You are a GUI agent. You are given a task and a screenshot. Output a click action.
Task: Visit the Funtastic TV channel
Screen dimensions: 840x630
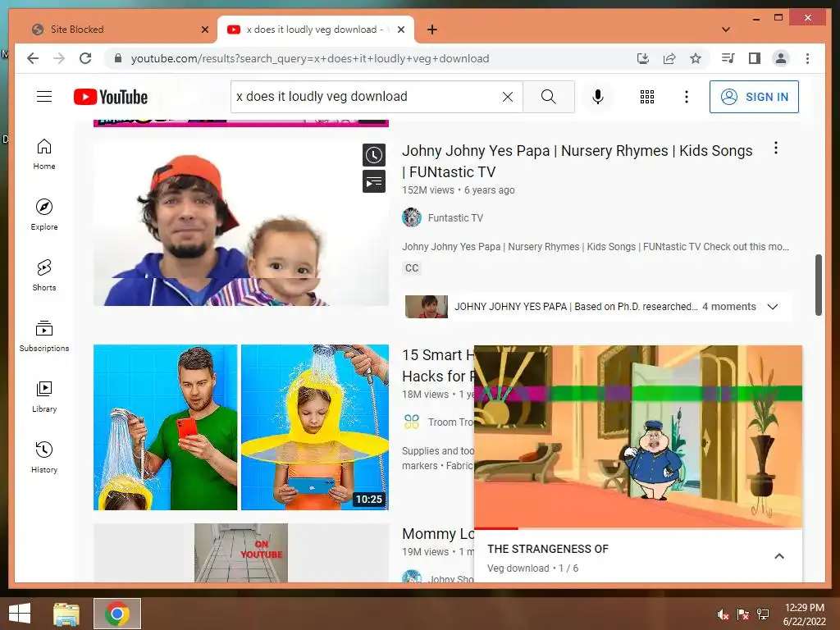click(455, 218)
